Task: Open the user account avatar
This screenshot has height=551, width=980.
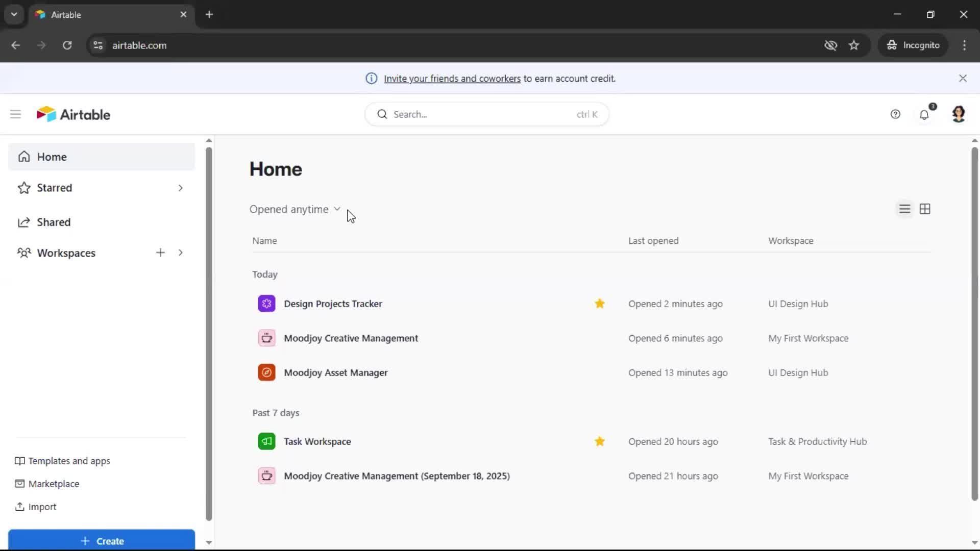Action: click(x=958, y=114)
